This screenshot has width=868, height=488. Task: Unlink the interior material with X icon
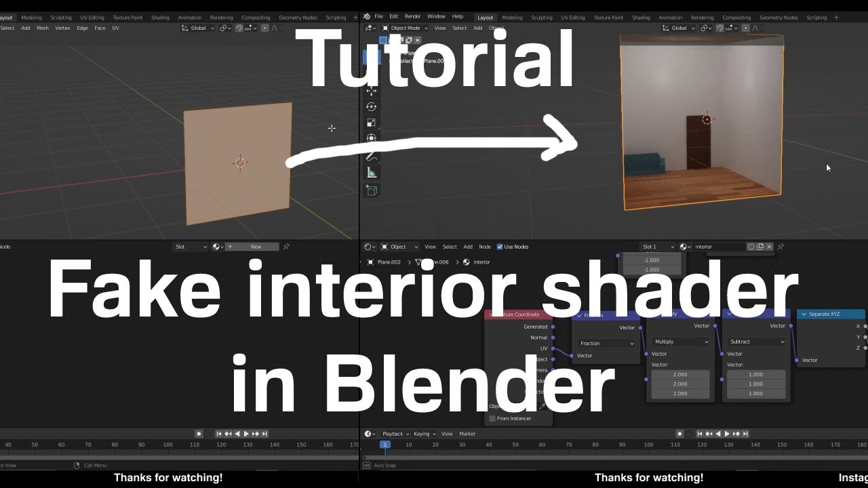(x=769, y=247)
